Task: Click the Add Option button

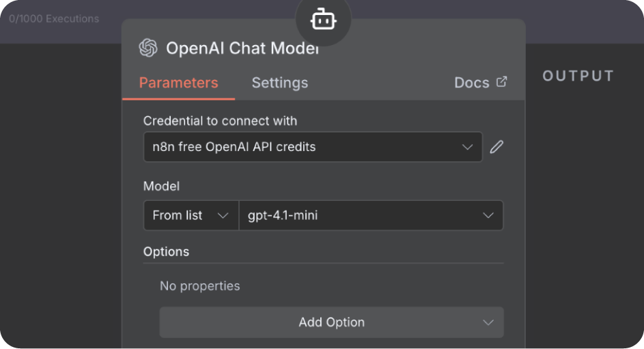Action: [x=331, y=322]
